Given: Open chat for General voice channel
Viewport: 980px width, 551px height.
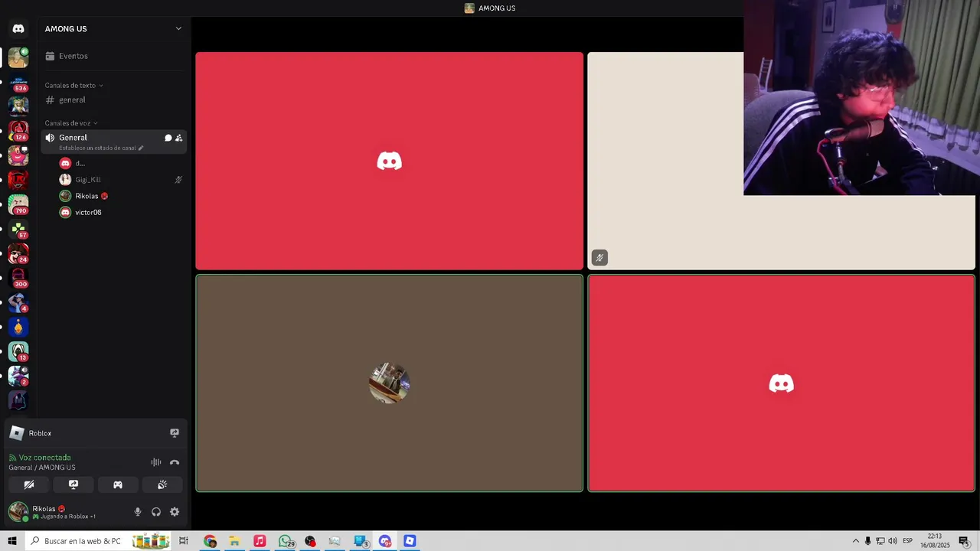Looking at the screenshot, I should [168, 138].
